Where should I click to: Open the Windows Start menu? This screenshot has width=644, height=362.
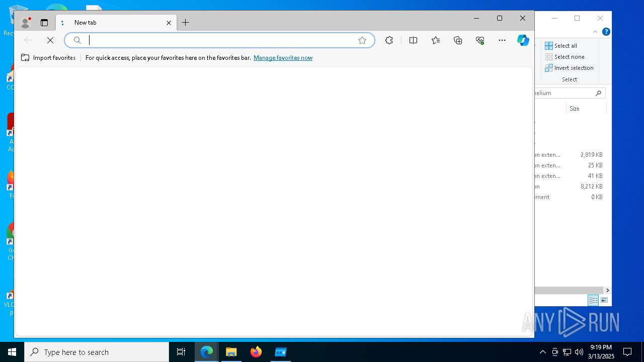pyautogui.click(x=12, y=352)
